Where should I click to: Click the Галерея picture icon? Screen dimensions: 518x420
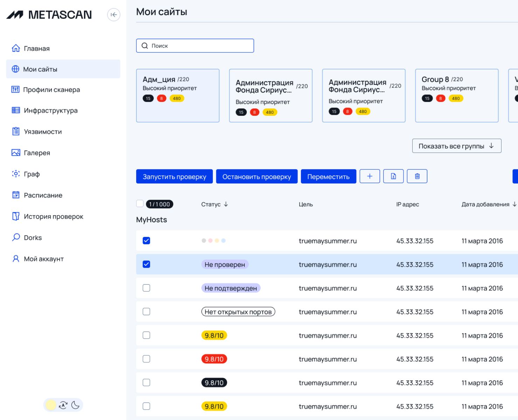16,153
